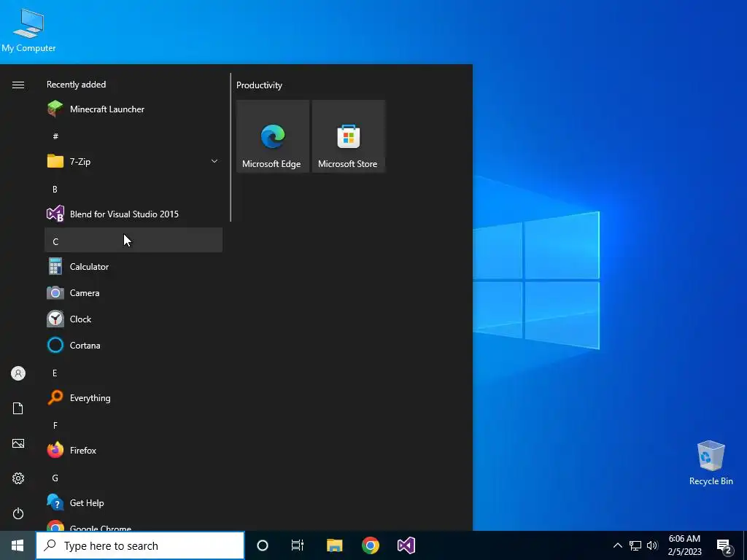Open the Microsoft Edge tile
The width and height of the screenshot is (747, 560).
(x=273, y=136)
